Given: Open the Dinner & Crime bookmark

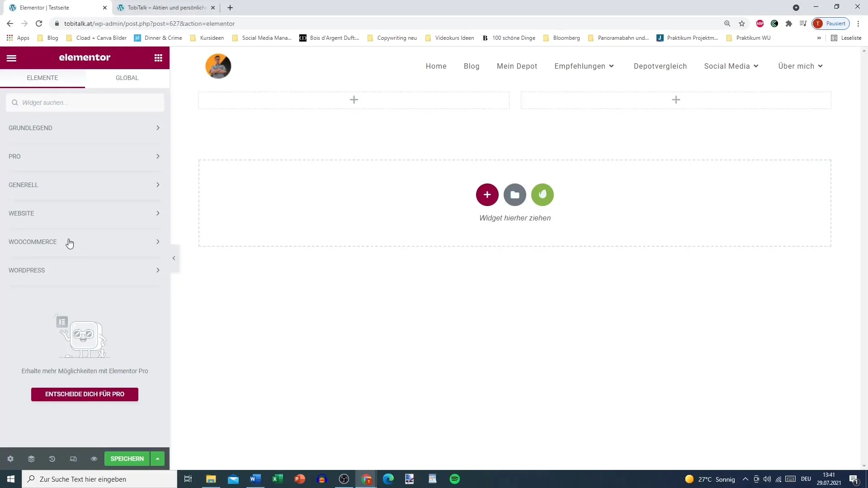Looking at the screenshot, I should click(158, 38).
